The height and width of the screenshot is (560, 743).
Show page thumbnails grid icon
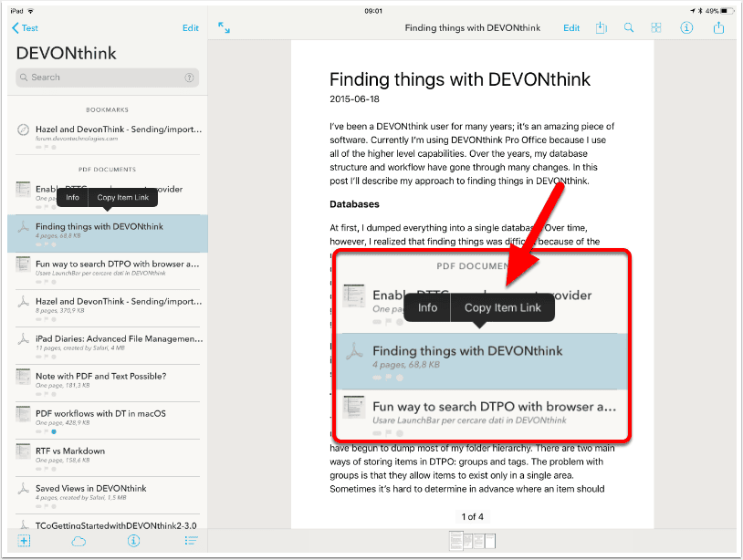(655, 27)
